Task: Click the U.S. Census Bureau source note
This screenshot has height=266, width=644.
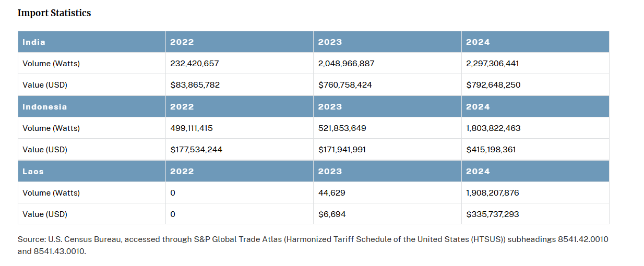Action: [313, 245]
